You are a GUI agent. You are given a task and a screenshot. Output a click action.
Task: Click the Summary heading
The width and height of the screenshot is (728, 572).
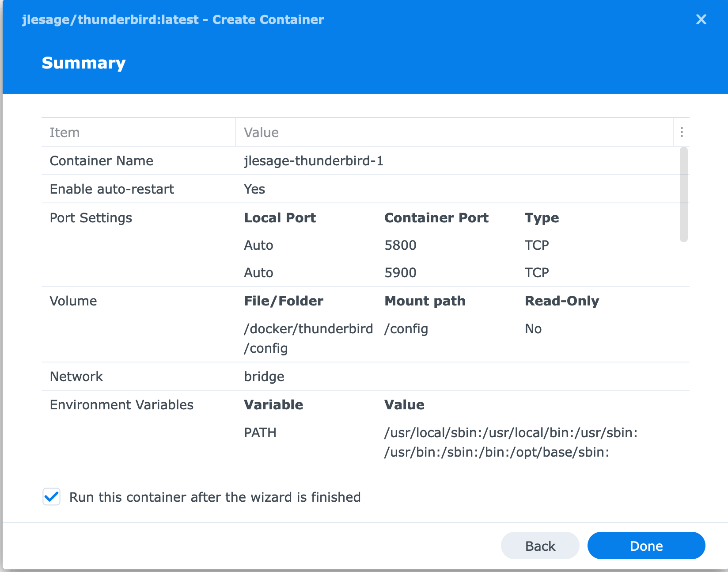coord(84,63)
